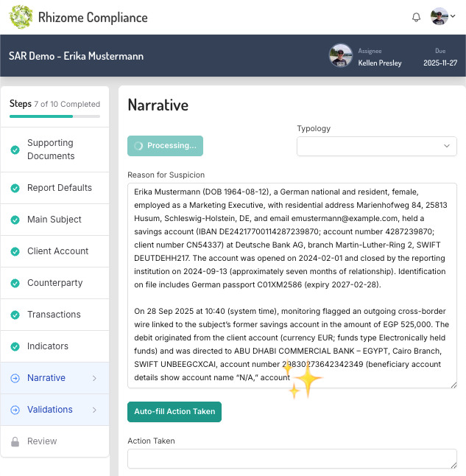This screenshot has height=476, width=466.
Task: Open the notifications bell
Action: (417, 17)
